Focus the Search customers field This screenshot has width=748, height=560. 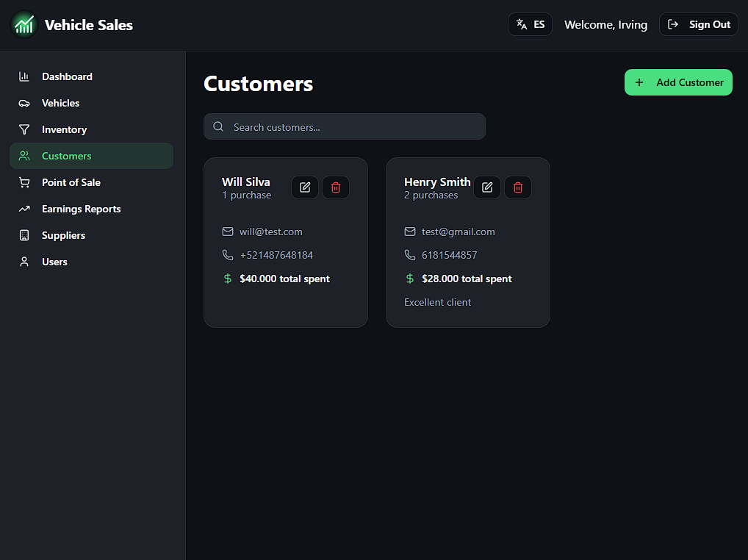(345, 126)
